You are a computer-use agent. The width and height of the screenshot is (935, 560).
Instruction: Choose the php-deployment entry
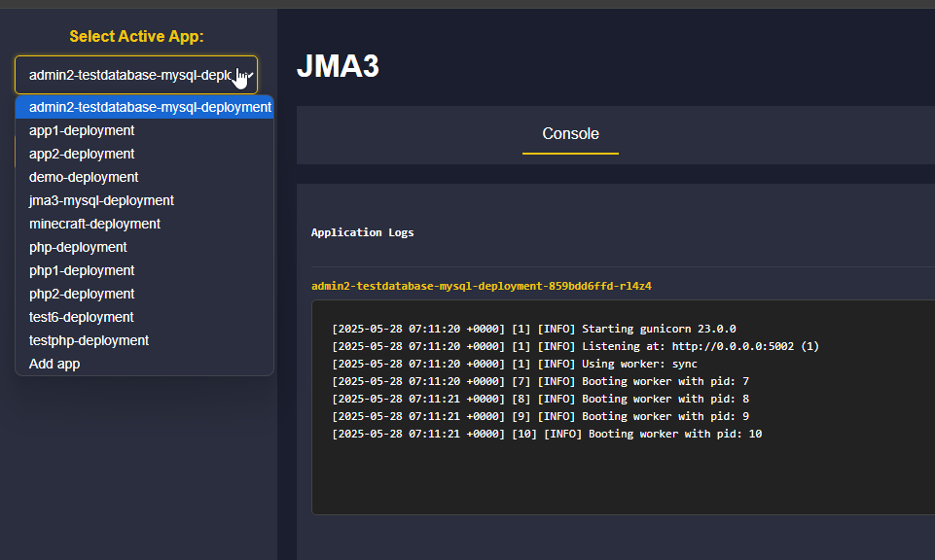(78, 247)
